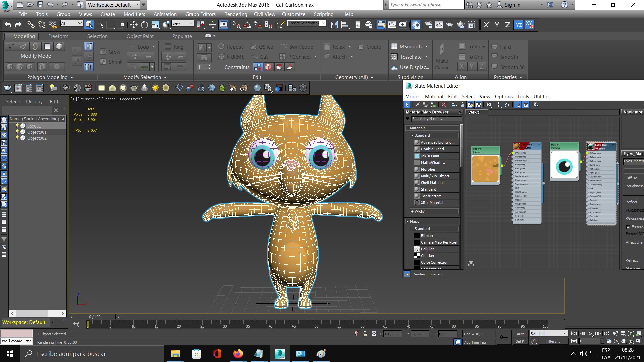This screenshot has width=644, height=362.
Task: Click the Swift Loop button
Action: click(x=297, y=47)
